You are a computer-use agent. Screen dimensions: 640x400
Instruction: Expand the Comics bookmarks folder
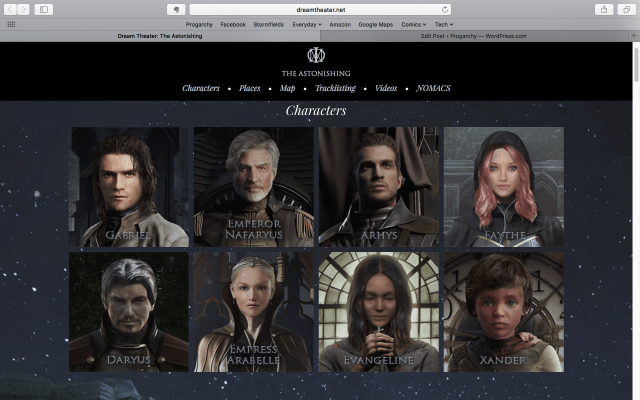[x=413, y=23]
